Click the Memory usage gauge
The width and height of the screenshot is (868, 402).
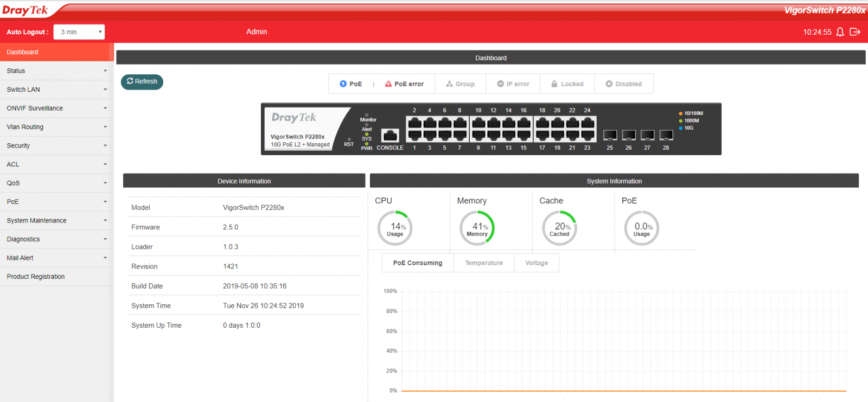(477, 228)
